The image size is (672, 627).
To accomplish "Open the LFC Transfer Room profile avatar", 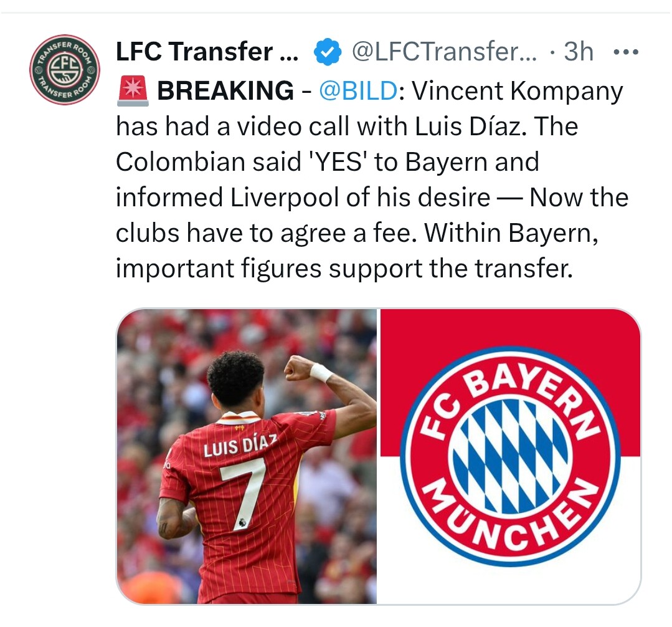I will tap(65, 69).
